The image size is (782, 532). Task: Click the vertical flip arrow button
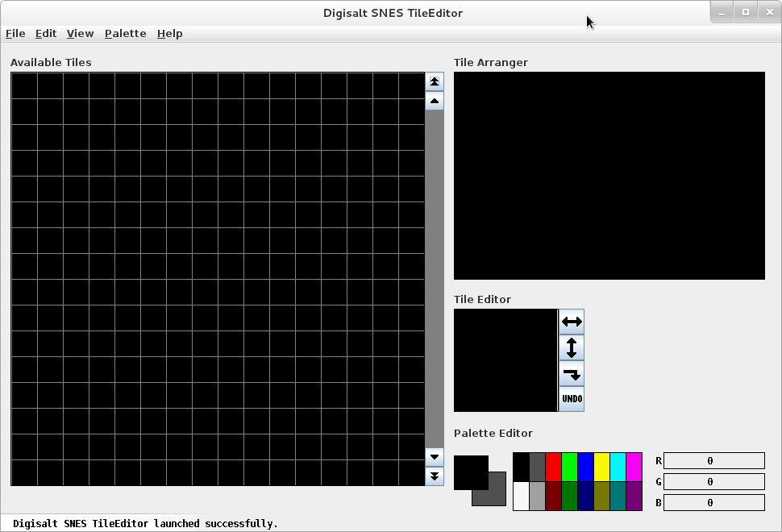click(x=571, y=347)
